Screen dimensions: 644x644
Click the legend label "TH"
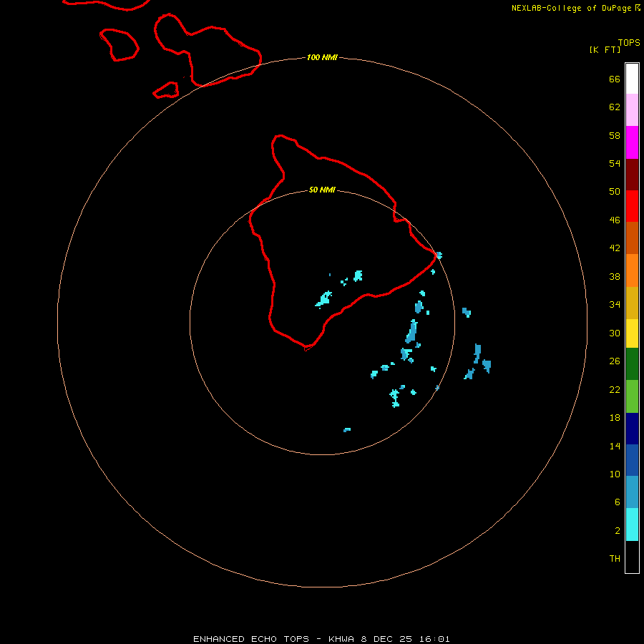[615, 558]
